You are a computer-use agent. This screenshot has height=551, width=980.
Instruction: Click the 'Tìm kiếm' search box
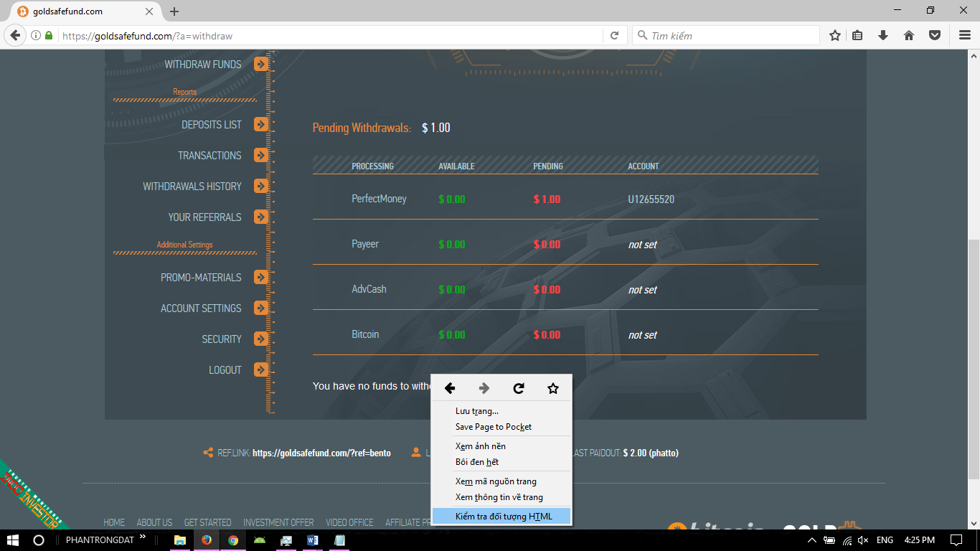pyautogui.click(x=726, y=35)
